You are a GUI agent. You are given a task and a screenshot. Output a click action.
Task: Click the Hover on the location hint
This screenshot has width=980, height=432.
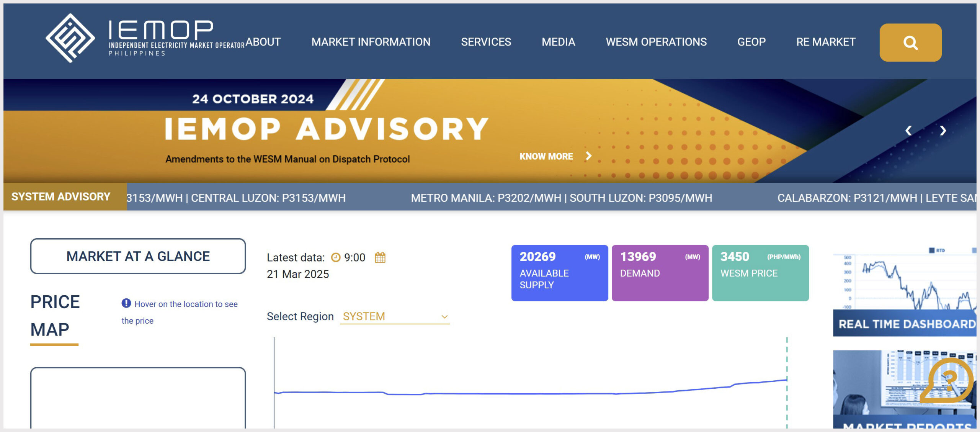tap(180, 312)
